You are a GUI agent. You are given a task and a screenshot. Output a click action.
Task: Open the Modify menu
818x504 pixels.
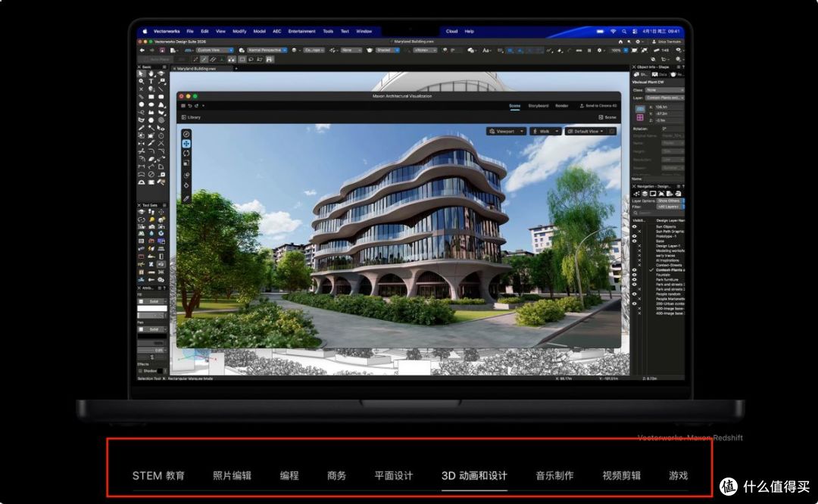tap(239, 31)
